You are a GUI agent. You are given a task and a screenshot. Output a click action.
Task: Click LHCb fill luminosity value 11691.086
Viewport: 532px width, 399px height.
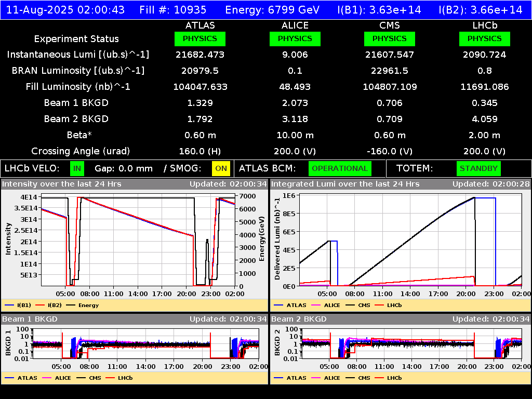[485, 87]
